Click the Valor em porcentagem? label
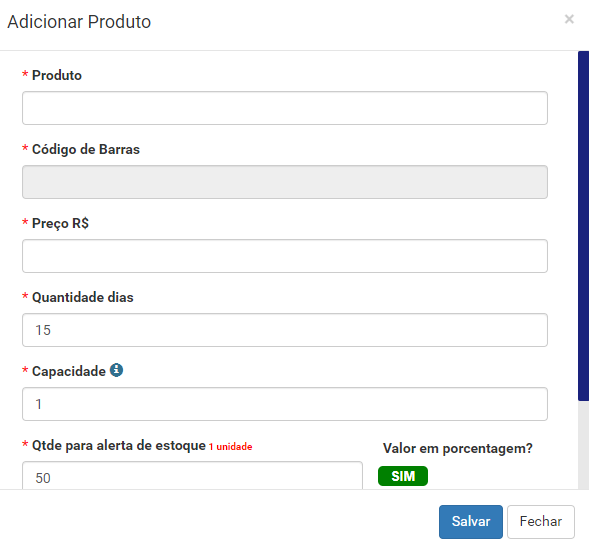This screenshot has width=589, height=547. (x=458, y=448)
